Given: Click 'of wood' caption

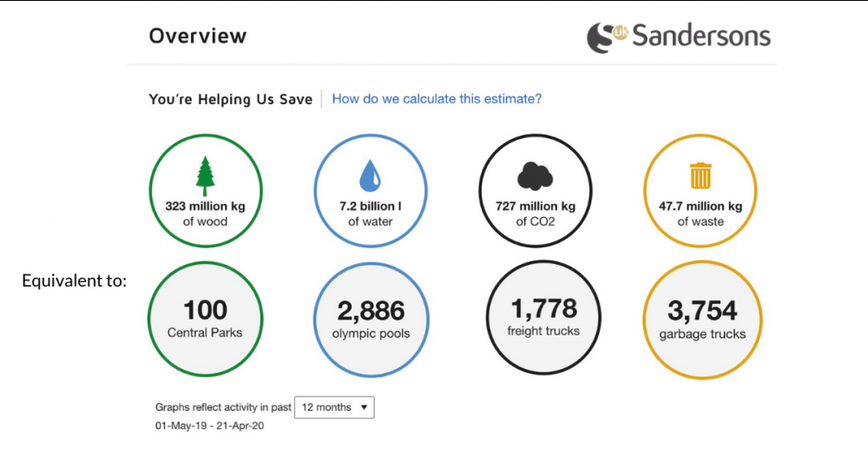Looking at the screenshot, I should [x=205, y=221].
